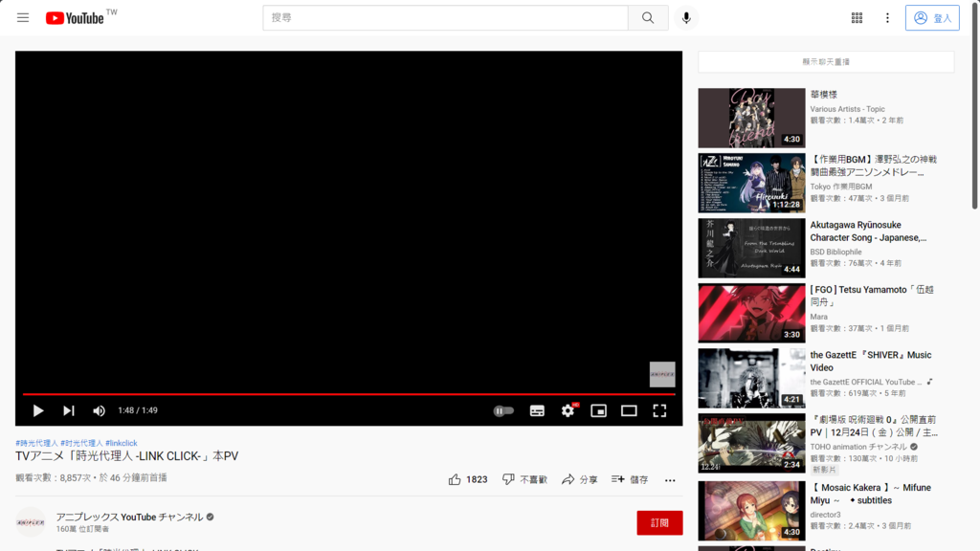This screenshot has height=551, width=980.
Task: Enter fullscreen mode
Action: [x=659, y=410]
